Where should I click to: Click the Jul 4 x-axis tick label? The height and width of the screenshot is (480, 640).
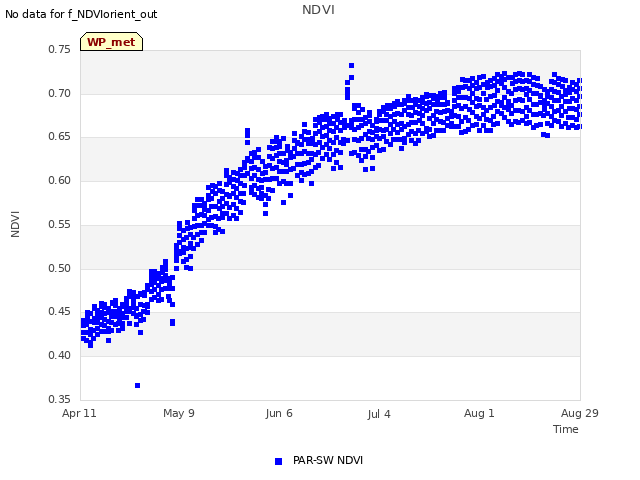point(379,414)
